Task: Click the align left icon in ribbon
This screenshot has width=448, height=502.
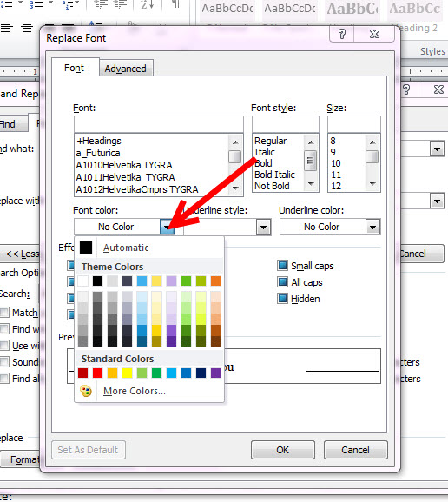Action: pos(7,27)
